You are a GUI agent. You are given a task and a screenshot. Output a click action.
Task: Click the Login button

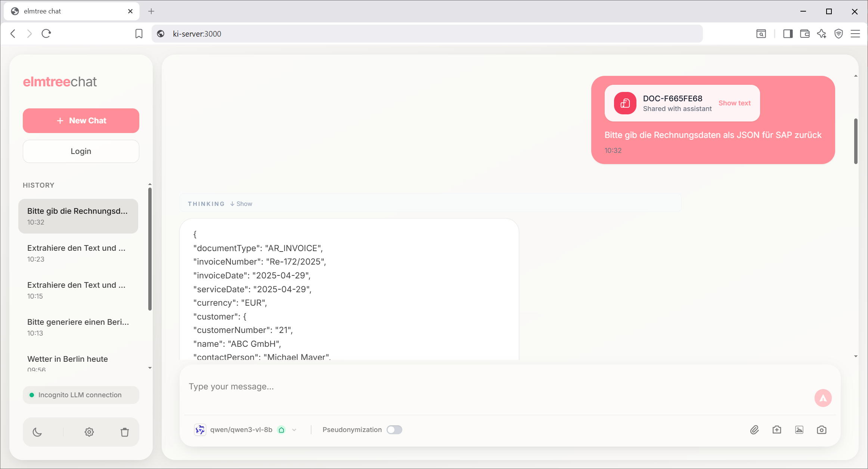tap(81, 151)
